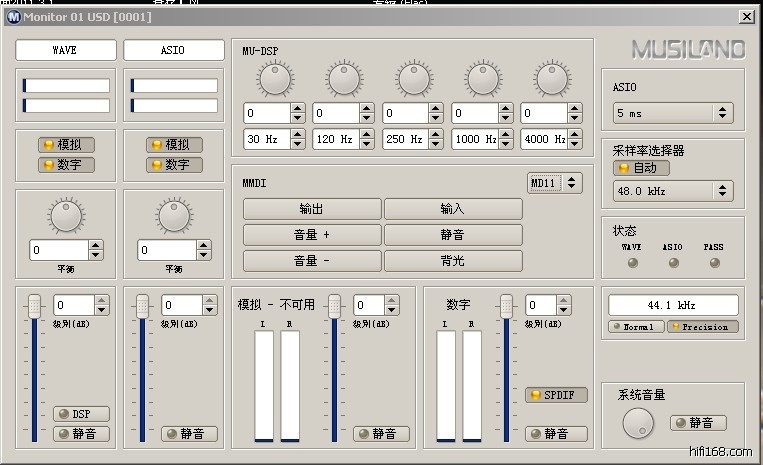Click the ASIO balance knob
The width and height of the screenshot is (763, 465).
click(173, 213)
